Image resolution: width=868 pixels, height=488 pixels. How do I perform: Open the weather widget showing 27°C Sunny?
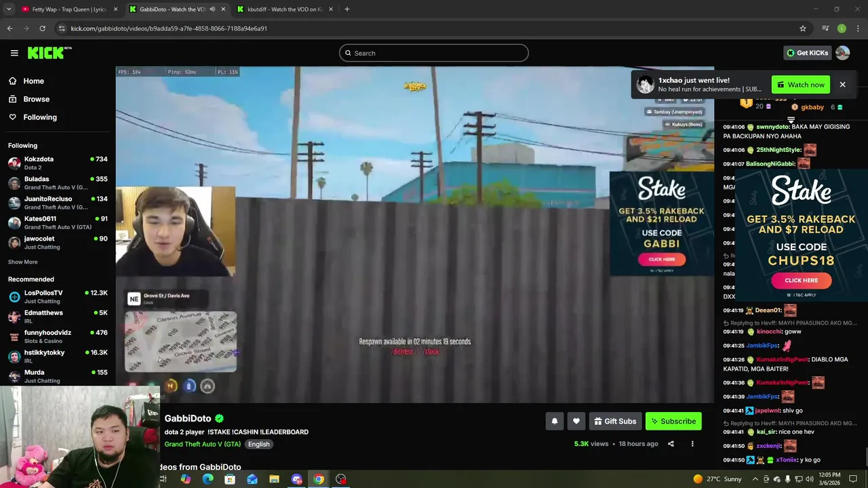pos(717,479)
